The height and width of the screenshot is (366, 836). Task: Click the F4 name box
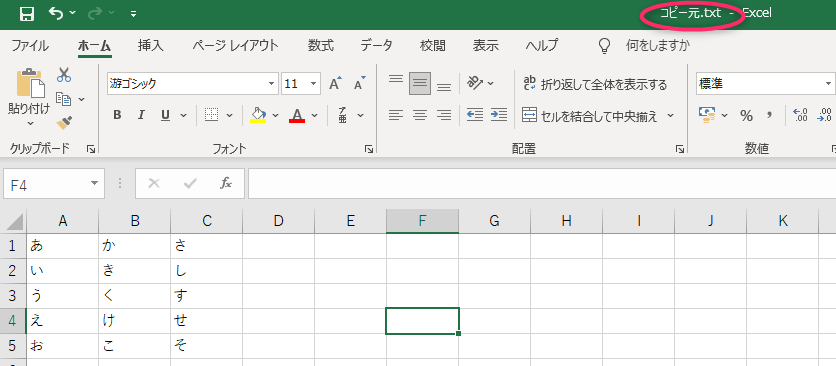coord(54,184)
